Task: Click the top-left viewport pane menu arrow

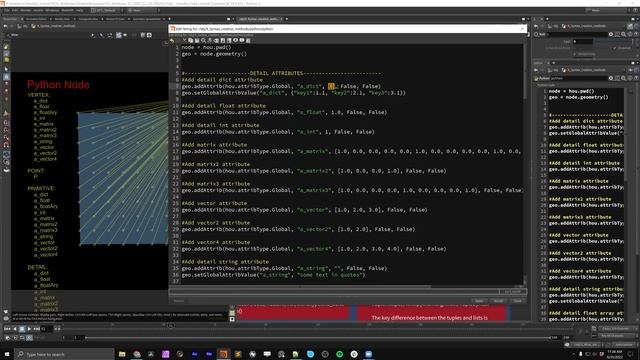Action: [233, 19]
